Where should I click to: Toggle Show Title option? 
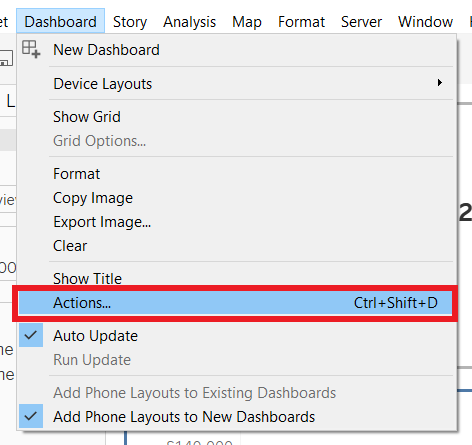point(237,278)
